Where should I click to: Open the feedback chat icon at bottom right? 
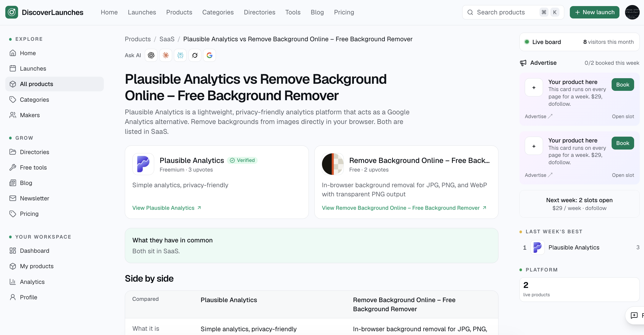click(634, 315)
